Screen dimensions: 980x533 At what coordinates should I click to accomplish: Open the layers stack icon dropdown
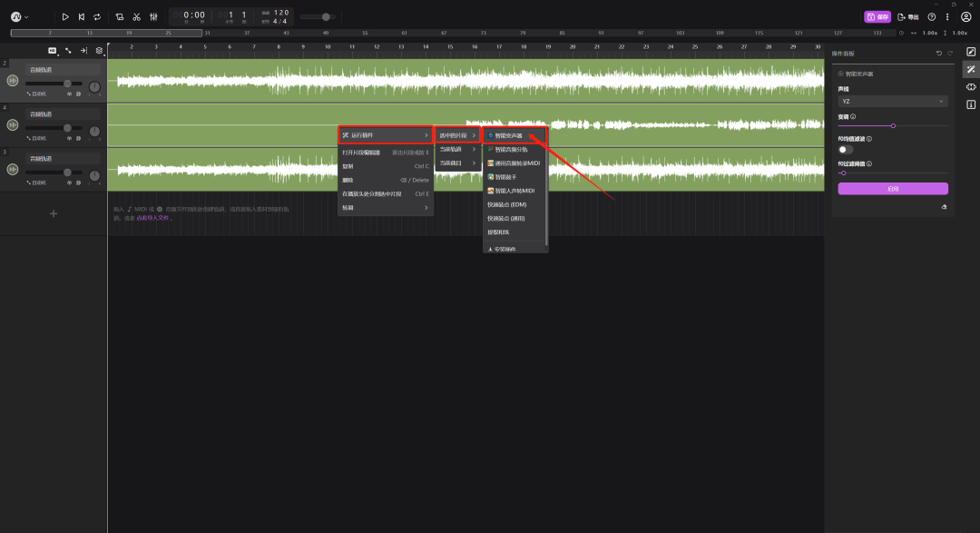[x=100, y=51]
